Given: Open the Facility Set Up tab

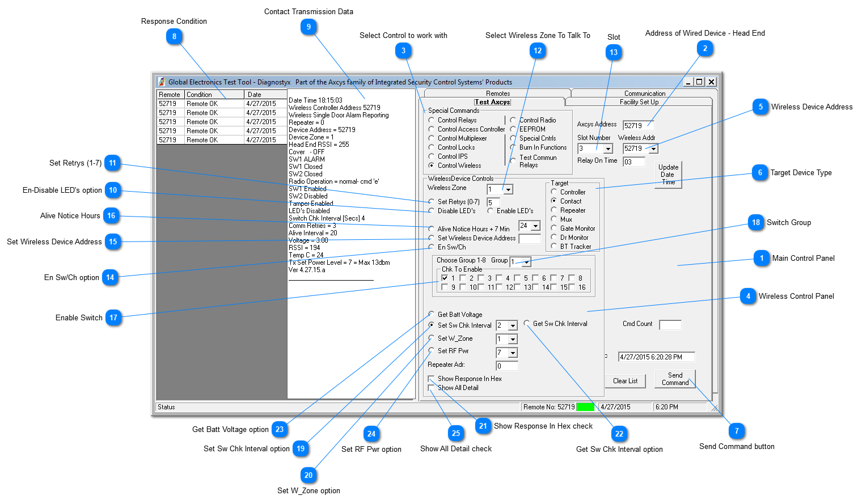Looking at the screenshot, I should pos(639,102).
